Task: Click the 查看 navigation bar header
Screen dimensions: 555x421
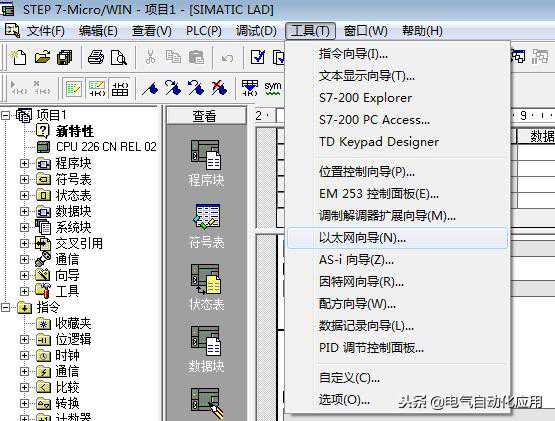Action: [206, 116]
